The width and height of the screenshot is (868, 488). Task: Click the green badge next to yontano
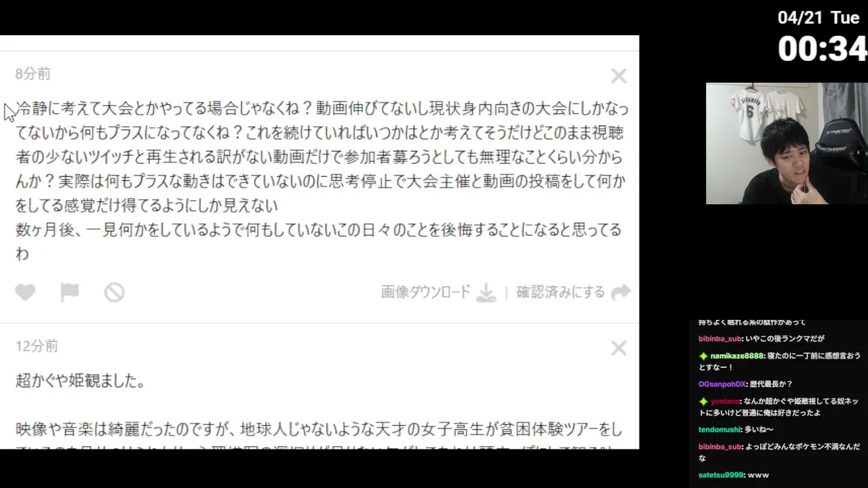click(703, 401)
